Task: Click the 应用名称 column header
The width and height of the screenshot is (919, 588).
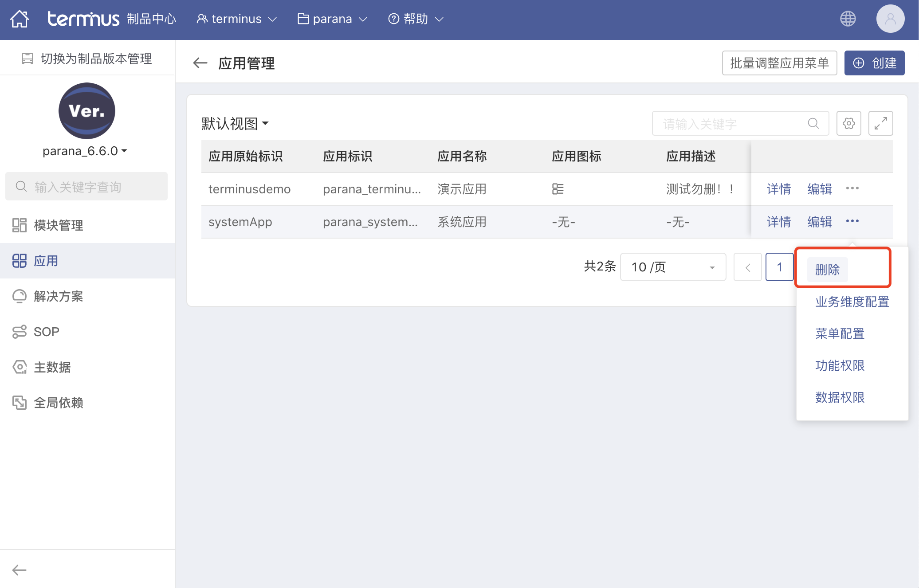Action: coord(462,157)
